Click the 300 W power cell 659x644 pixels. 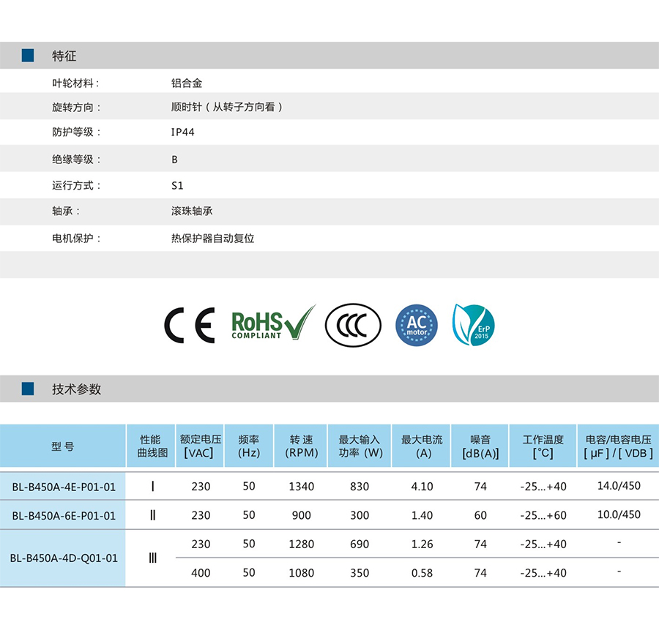pyautogui.click(x=360, y=515)
